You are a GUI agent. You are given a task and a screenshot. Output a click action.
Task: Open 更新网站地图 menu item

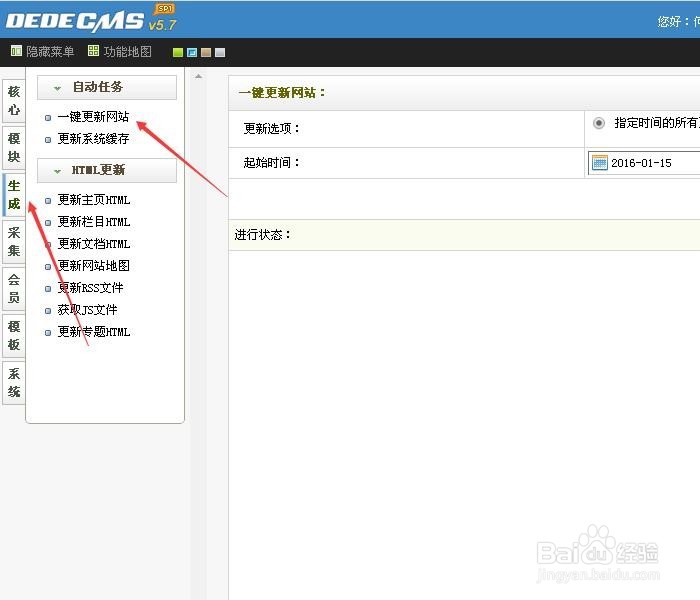(94, 266)
